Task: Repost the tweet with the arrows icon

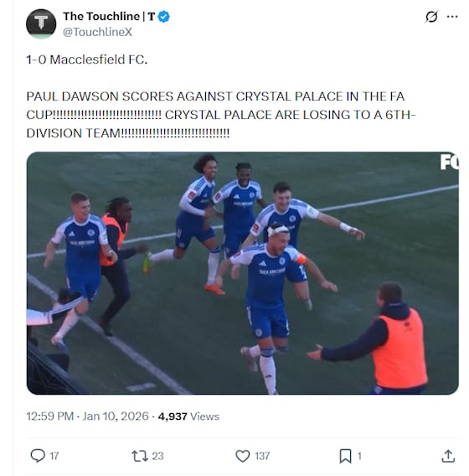Action: [140, 456]
